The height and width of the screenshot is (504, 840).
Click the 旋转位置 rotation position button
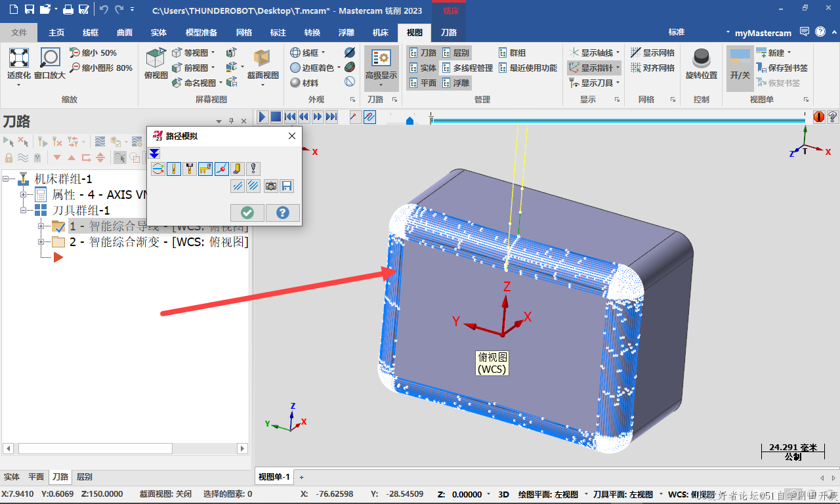pos(702,64)
